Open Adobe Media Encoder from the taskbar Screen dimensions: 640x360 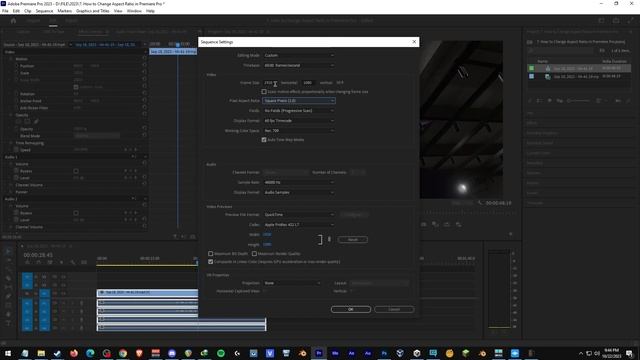click(x=335, y=353)
